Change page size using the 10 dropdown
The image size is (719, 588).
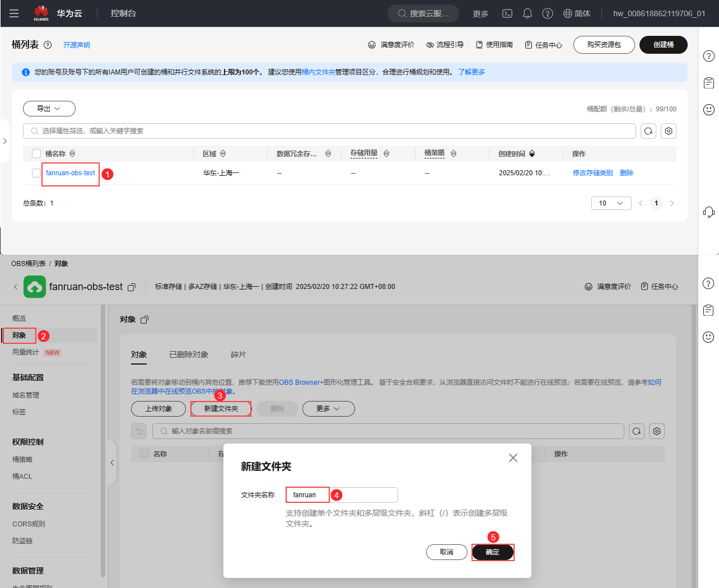click(611, 203)
